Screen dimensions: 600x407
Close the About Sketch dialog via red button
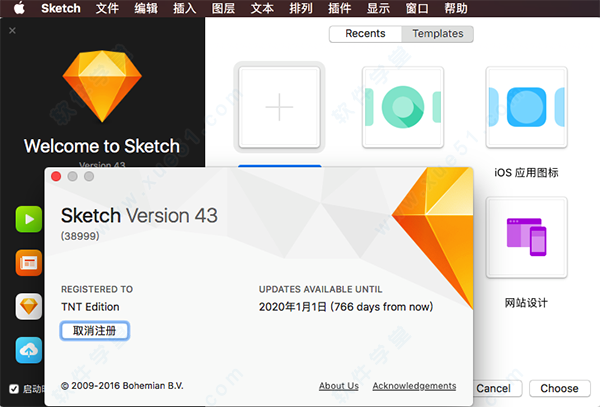tap(56, 176)
